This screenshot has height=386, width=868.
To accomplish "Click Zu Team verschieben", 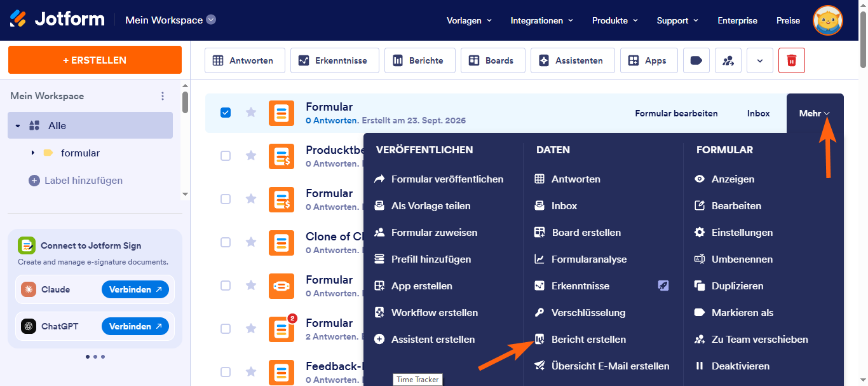I will (x=752, y=340).
